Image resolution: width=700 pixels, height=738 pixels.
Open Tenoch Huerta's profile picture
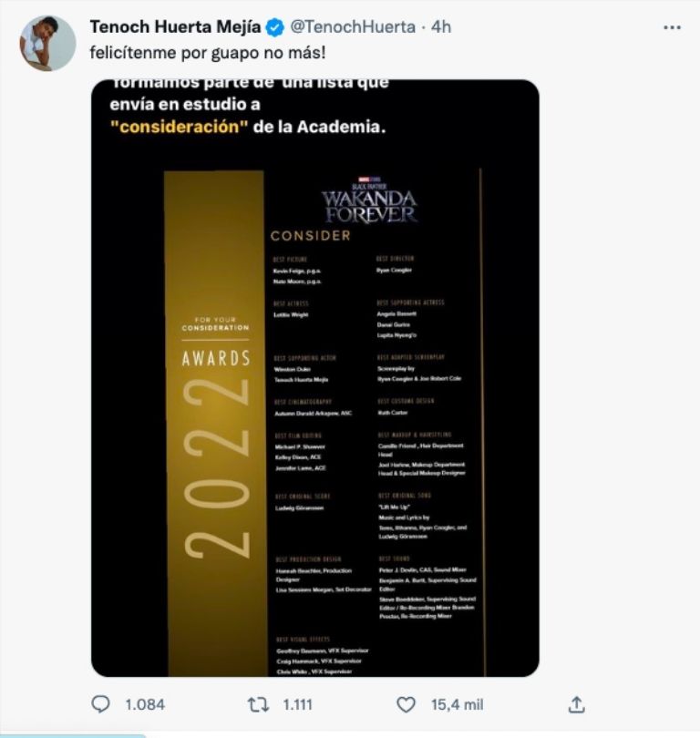tap(47, 43)
